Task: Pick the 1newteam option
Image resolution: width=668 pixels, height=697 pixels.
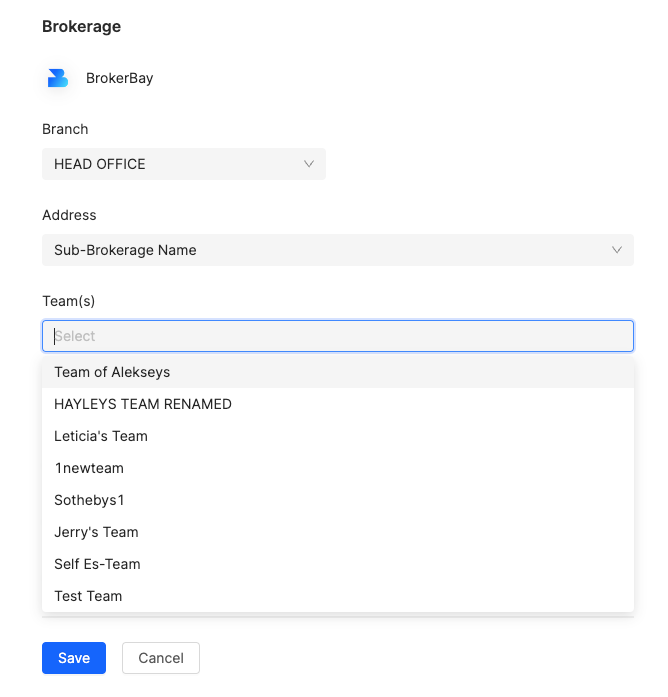Action: [x=338, y=468]
